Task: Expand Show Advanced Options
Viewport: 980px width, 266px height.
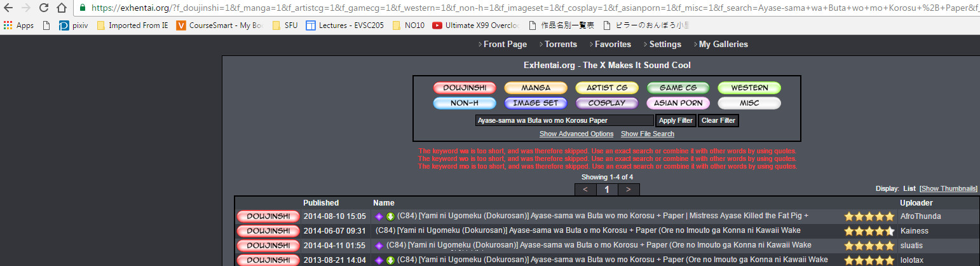Action: click(576, 134)
